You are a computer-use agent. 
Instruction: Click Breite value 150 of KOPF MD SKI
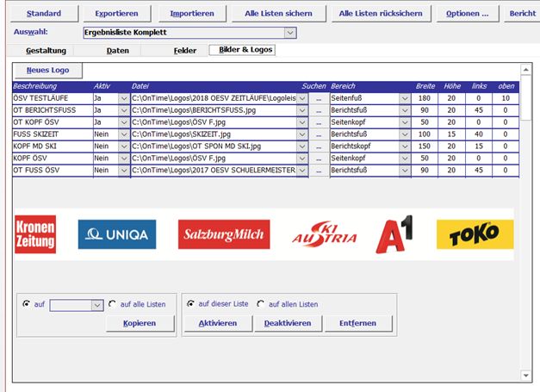point(425,146)
